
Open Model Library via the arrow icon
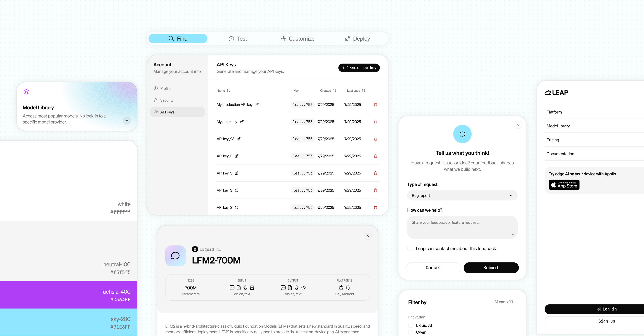pyautogui.click(x=127, y=121)
